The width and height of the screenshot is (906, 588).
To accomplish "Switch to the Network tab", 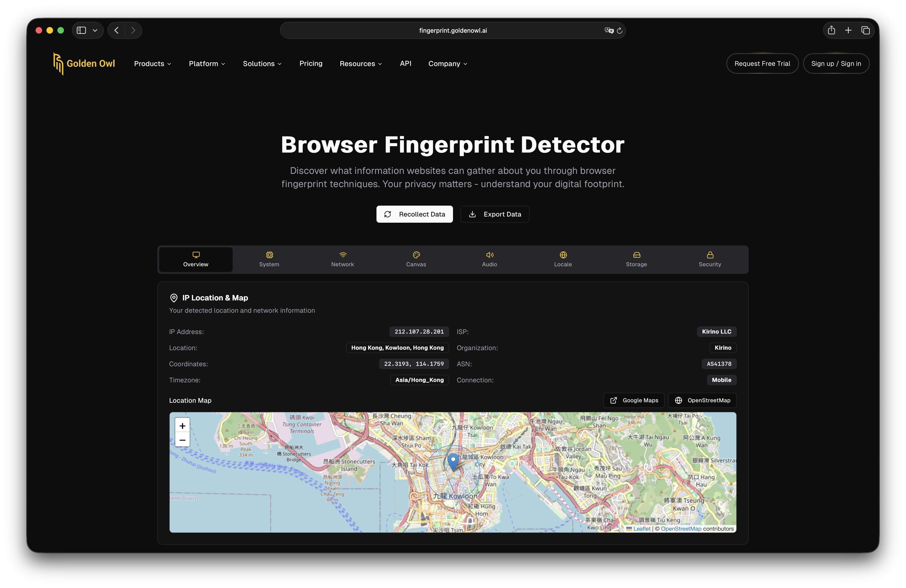I will (342, 259).
